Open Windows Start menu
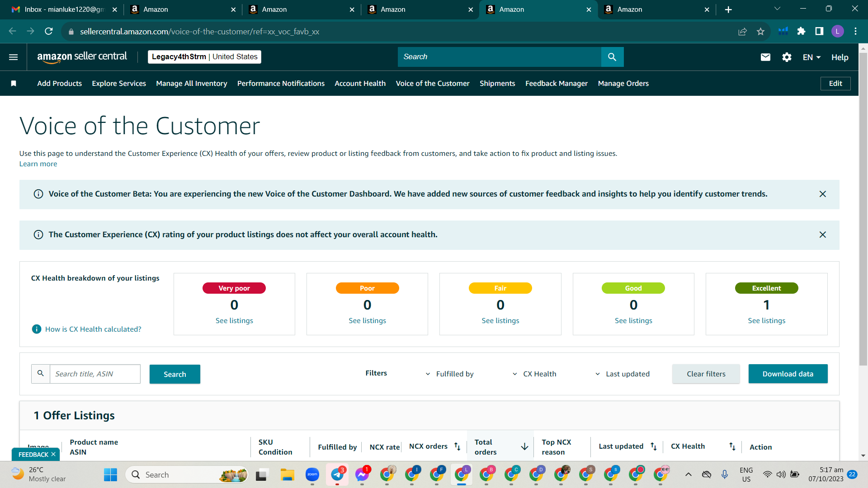The height and width of the screenshot is (488, 868). click(110, 474)
